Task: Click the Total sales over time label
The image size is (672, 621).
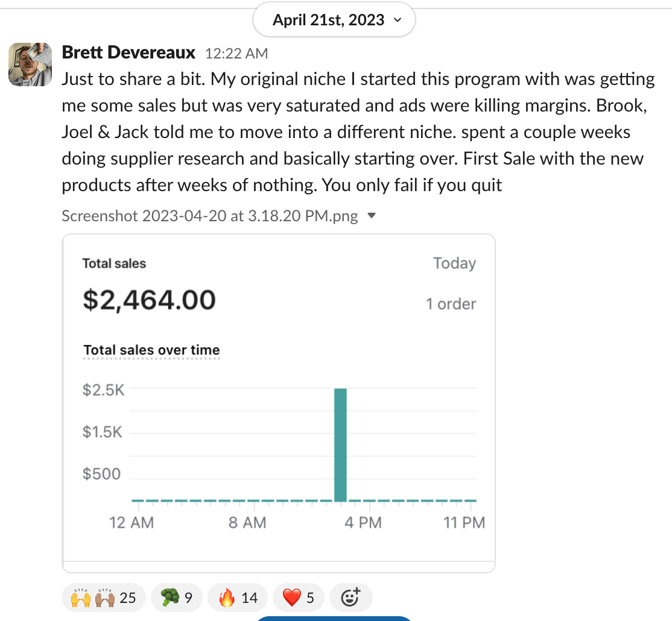Action: point(151,350)
